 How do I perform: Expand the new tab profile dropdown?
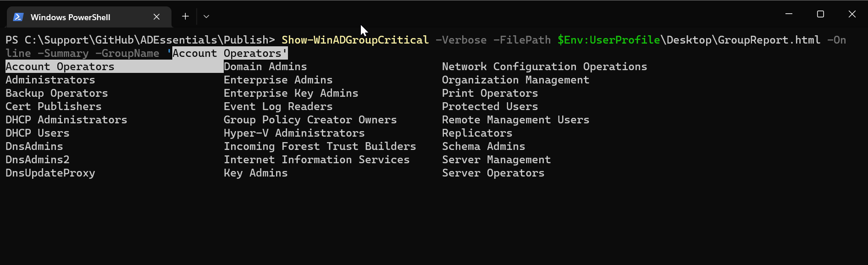click(x=206, y=17)
